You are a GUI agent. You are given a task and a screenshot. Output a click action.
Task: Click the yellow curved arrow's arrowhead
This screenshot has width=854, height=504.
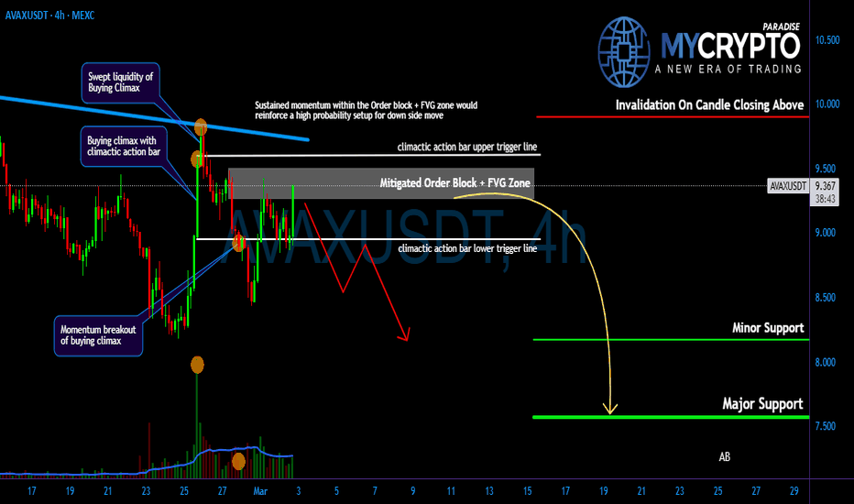click(x=610, y=408)
